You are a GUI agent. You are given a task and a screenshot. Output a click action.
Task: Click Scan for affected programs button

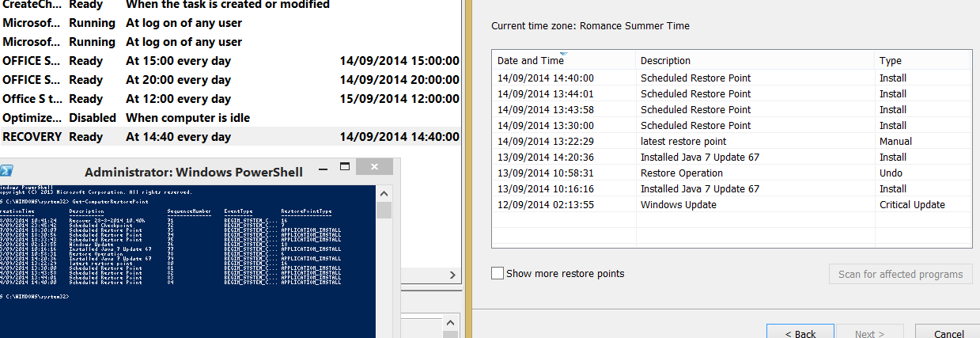point(900,275)
